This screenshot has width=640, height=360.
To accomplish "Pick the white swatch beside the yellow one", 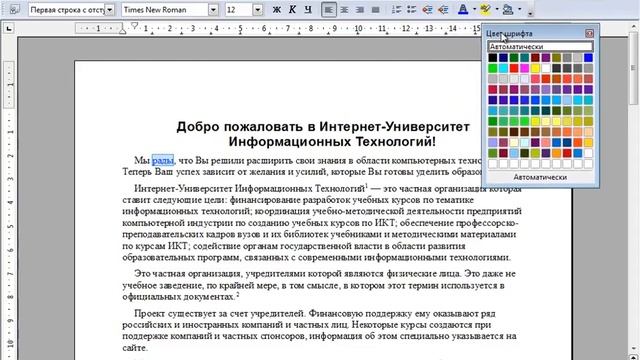I will 546,68.
